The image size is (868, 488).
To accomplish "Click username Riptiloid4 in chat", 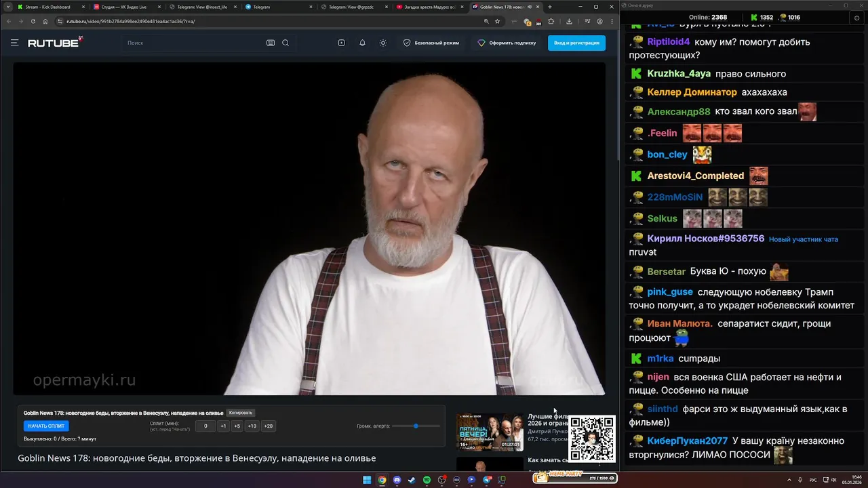I will point(669,42).
